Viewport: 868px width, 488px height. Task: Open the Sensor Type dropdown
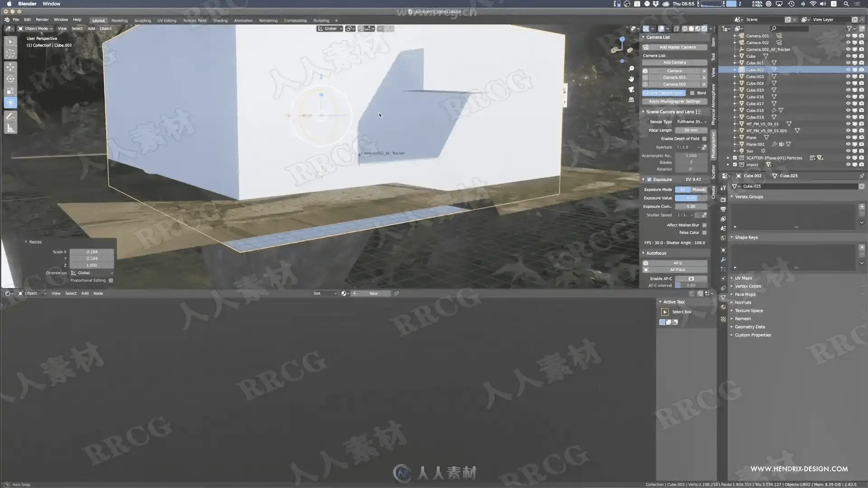point(691,122)
